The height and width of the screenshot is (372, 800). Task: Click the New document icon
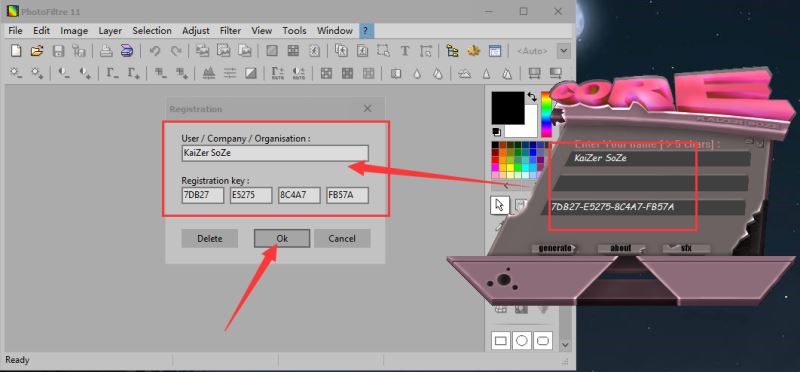point(16,51)
